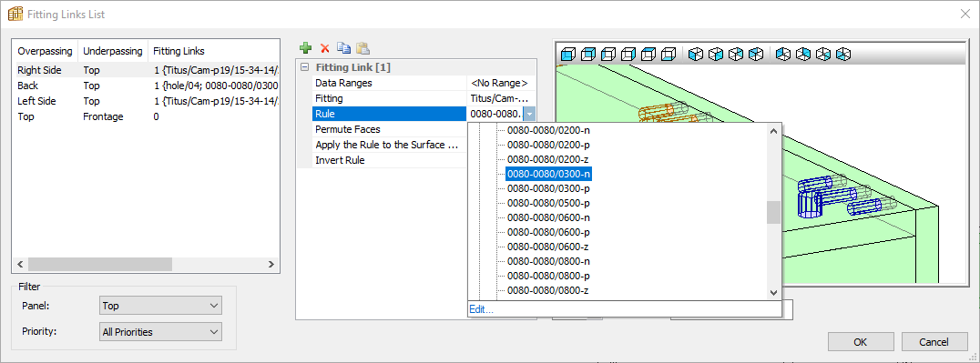The width and height of the screenshot is (980, 363).
Task: Select bottom-face highlighted cube view icon
Action: (669, 55)
